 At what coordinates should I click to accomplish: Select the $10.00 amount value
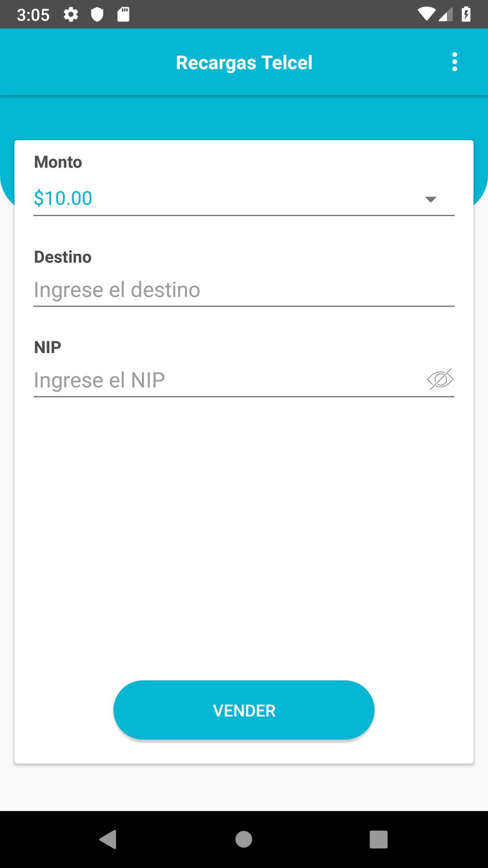tap(63, 198)
